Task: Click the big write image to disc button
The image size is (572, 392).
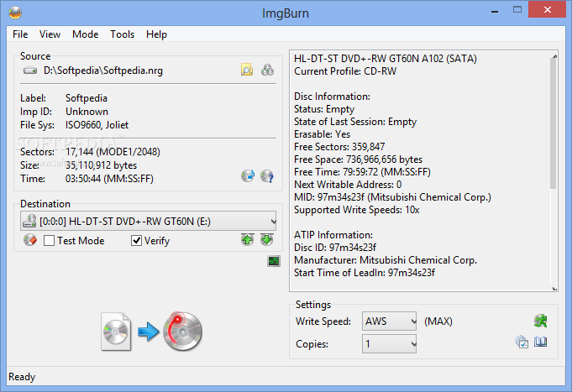Action: 151,332
